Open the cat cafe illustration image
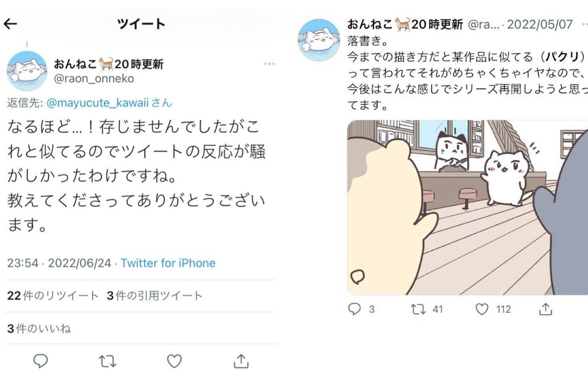The height and width of the screenshot is (389, 588). [467, 208]
